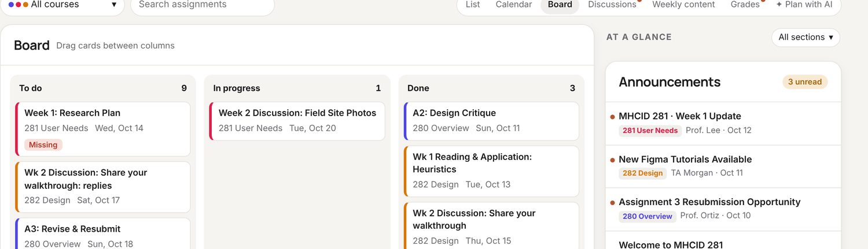Image resolution: width=868 pixels, height=249 pixels.
Task: Open the Weekly content tab
Action: point(683,5)
